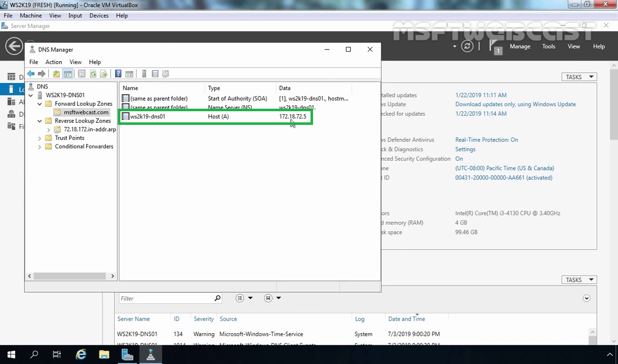Expand the Trust Points node
The image size is (618, 364).
coord(40,138)
